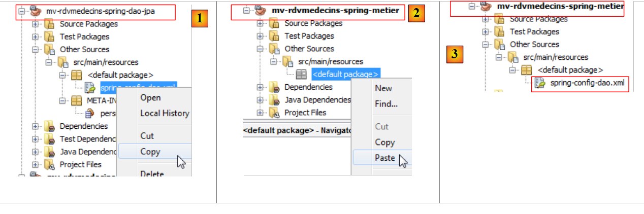The width and height of the screenshot is (644, 214).
Task: Click Source Packages folder icon in dao-jpa project
Action: pyautogui.click(x=49, y=24)
